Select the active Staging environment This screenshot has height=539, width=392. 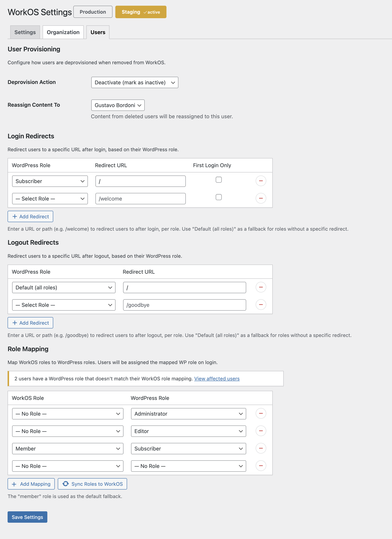[141, 12]
